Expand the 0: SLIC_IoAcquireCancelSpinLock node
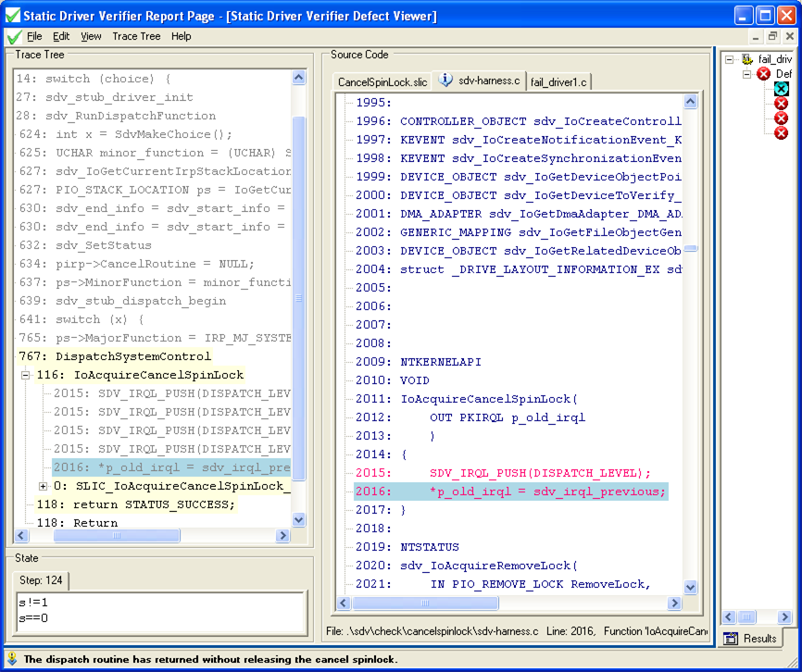The height and width of the screenshot is (672, 802). click(41, 485)
